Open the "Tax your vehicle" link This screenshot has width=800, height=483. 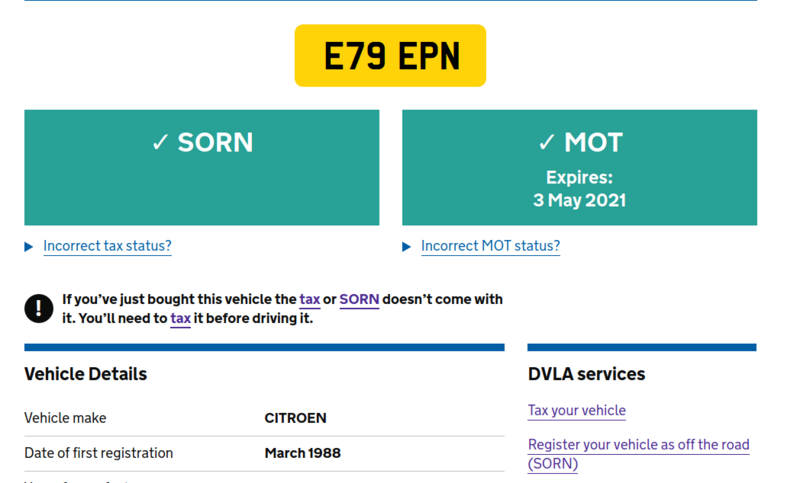click(576, 410)
